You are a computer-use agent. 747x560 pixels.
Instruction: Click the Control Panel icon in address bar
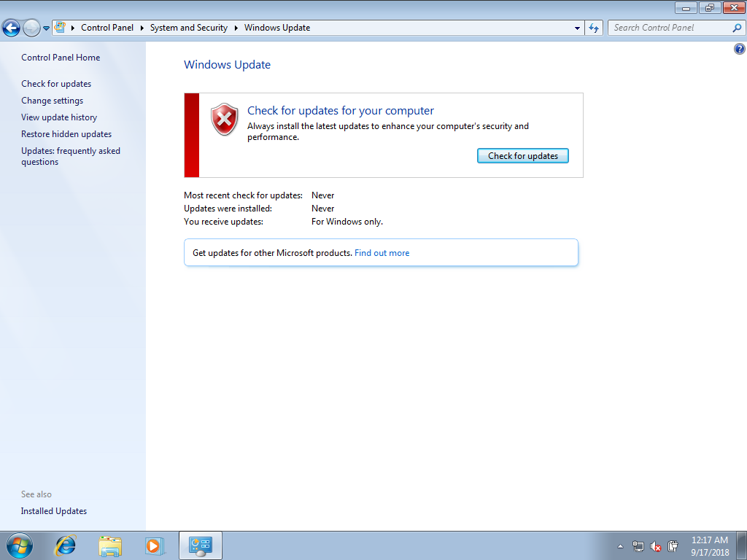coord(60,27)
